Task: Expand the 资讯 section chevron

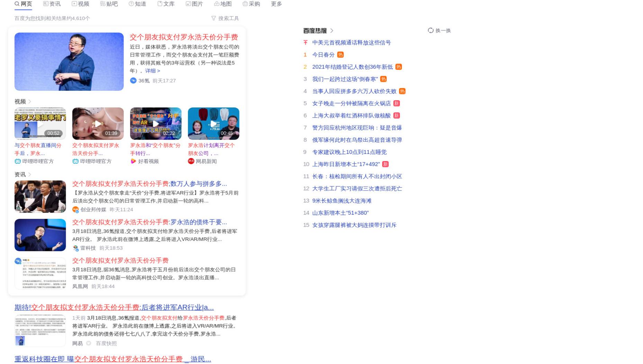Action: (x=30, y=175)
